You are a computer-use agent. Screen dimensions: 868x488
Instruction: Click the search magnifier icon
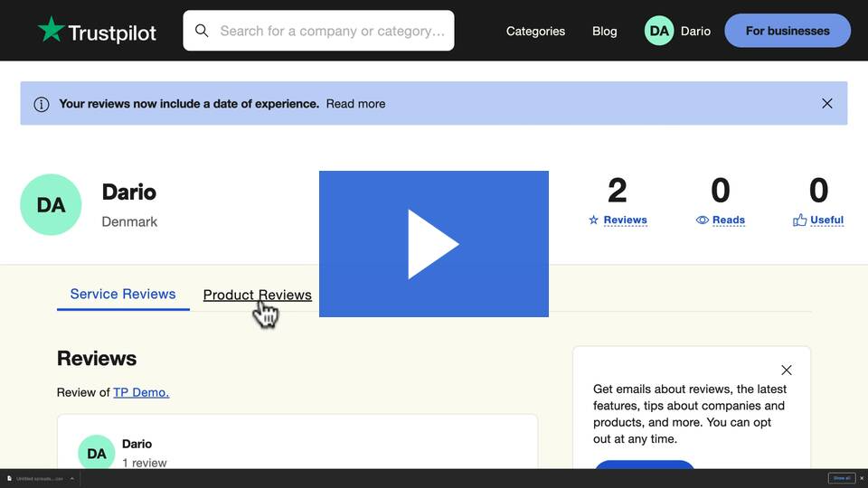pos(202,31)
